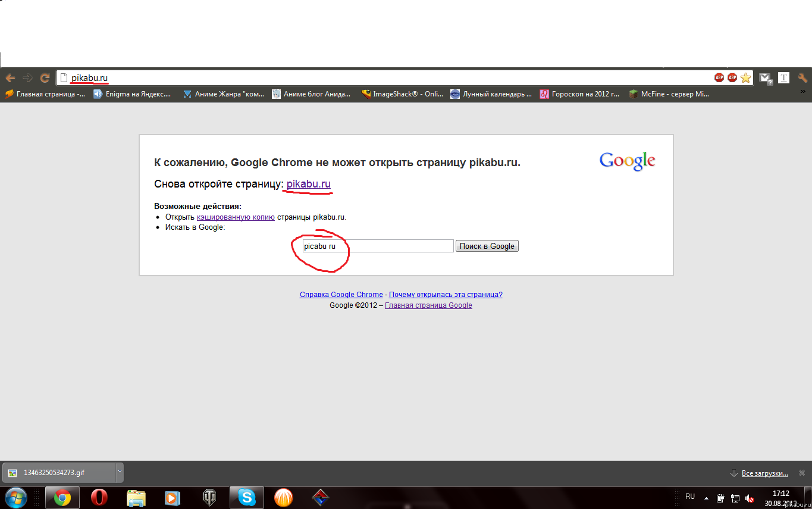The image size is (812, 509).
Task: Go to Главная страница Google link
Action: [x=428, y=305]
